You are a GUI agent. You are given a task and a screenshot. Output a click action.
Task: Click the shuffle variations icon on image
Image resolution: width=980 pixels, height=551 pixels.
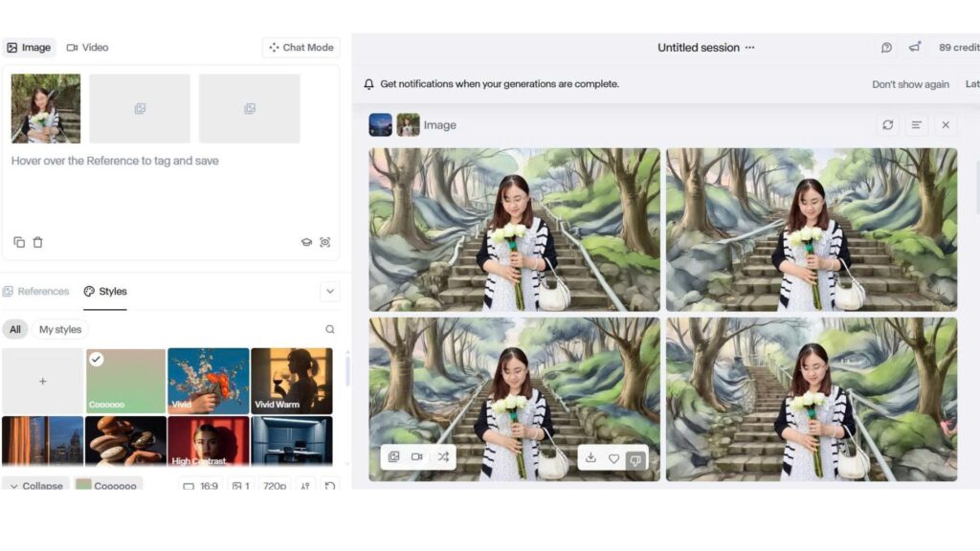[x=443, y=457]
